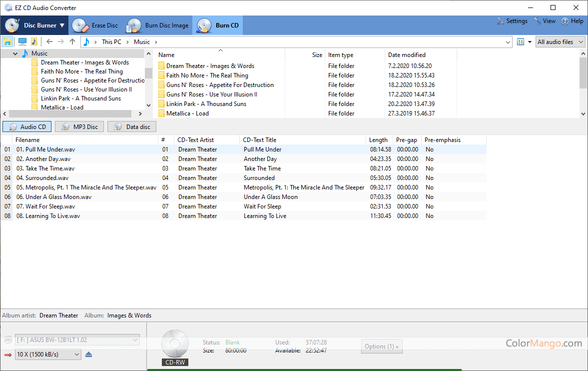Select the Erase Disc tab

pyautogui.click(x=95, y=25)
